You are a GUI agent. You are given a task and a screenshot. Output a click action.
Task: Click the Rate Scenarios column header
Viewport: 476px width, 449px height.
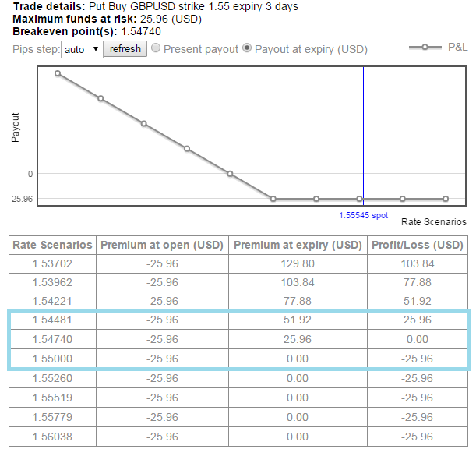[x=52, y=245]
